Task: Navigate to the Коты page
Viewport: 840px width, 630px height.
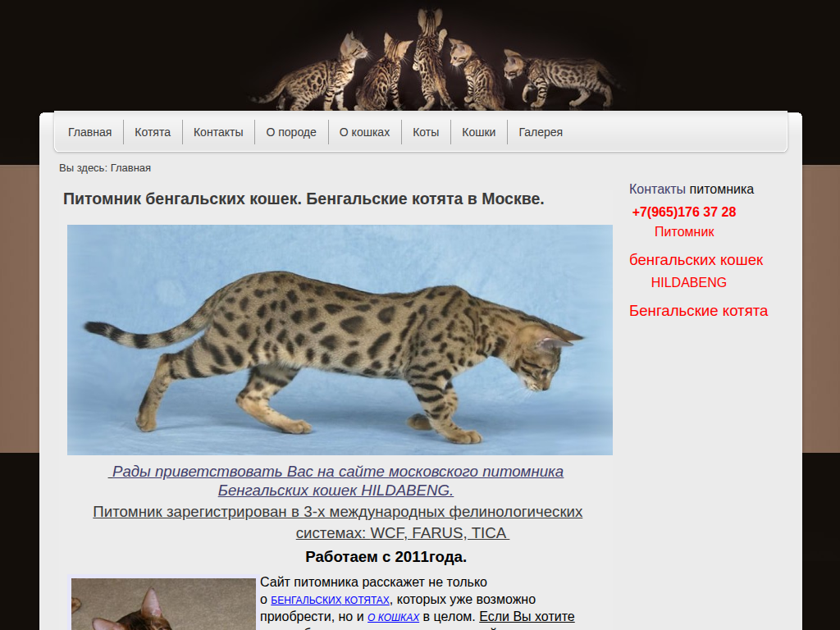Action: pos(426,132)
